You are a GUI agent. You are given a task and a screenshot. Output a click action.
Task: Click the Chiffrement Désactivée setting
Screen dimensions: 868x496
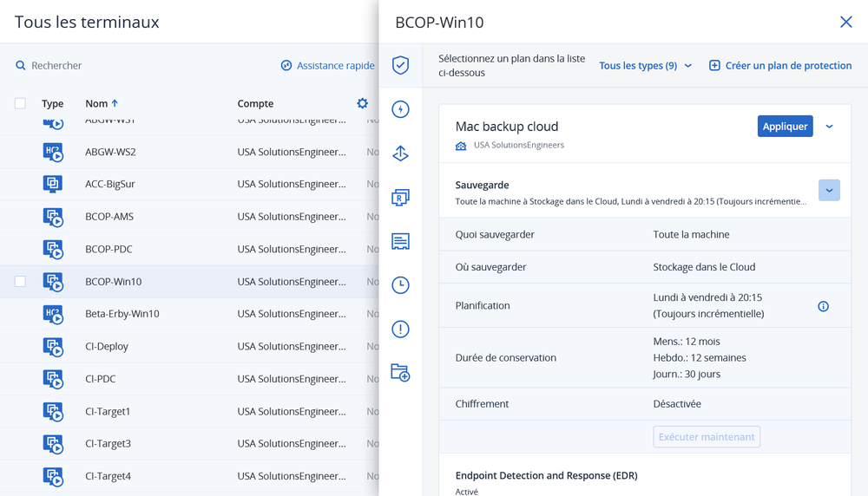click(645, 404)
